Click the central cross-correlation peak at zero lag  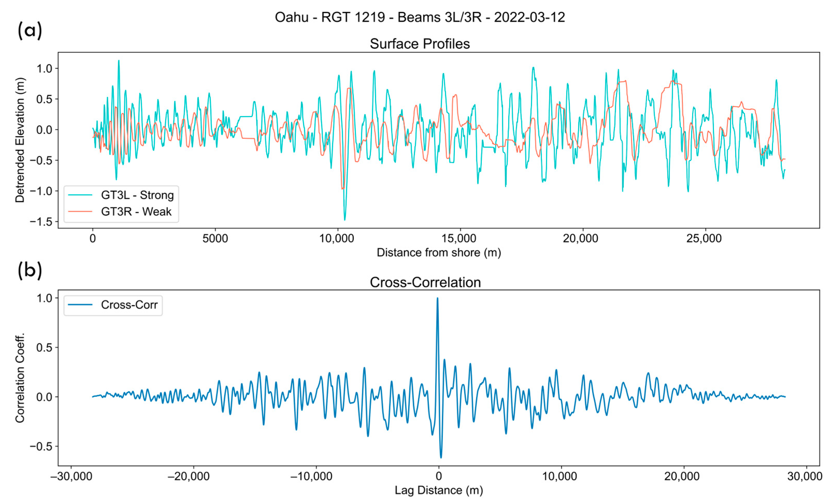438,299
